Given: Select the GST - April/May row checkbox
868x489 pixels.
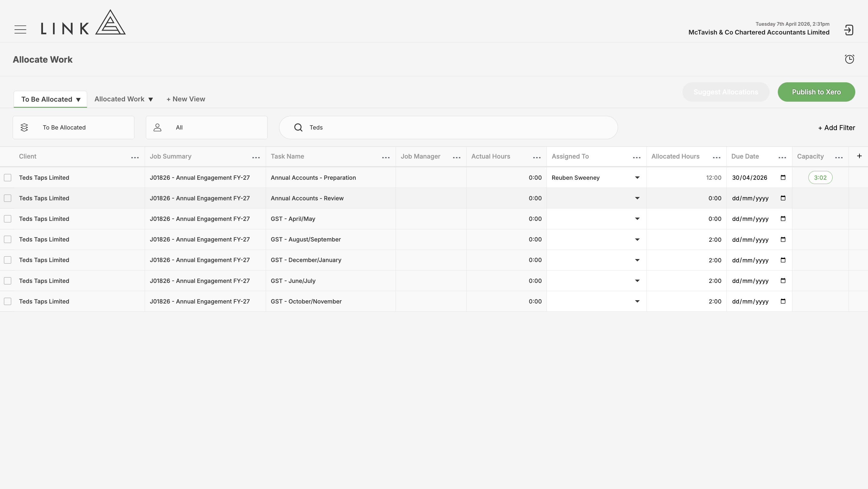Looking at the screenshot, I should click(8, 219).
